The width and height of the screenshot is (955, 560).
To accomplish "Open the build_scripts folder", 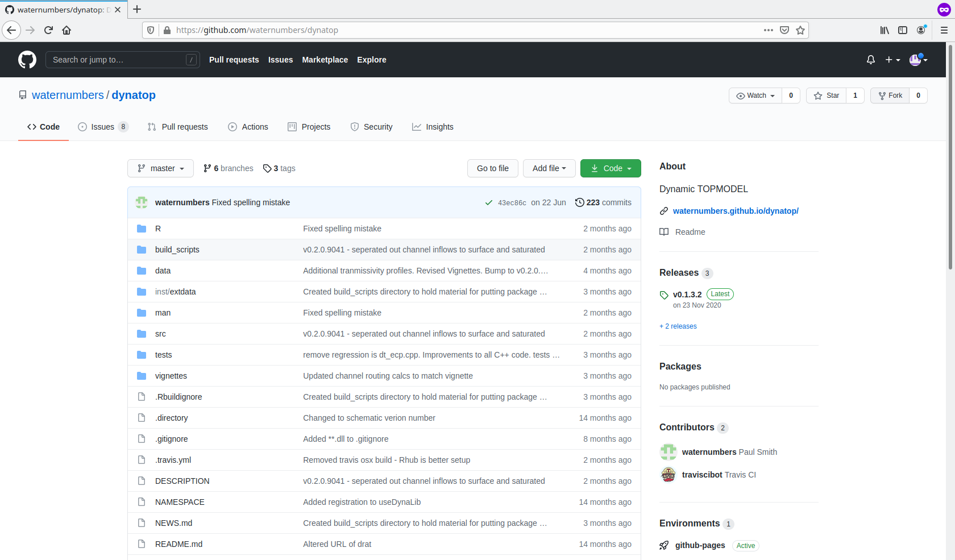I will [177, 250].
